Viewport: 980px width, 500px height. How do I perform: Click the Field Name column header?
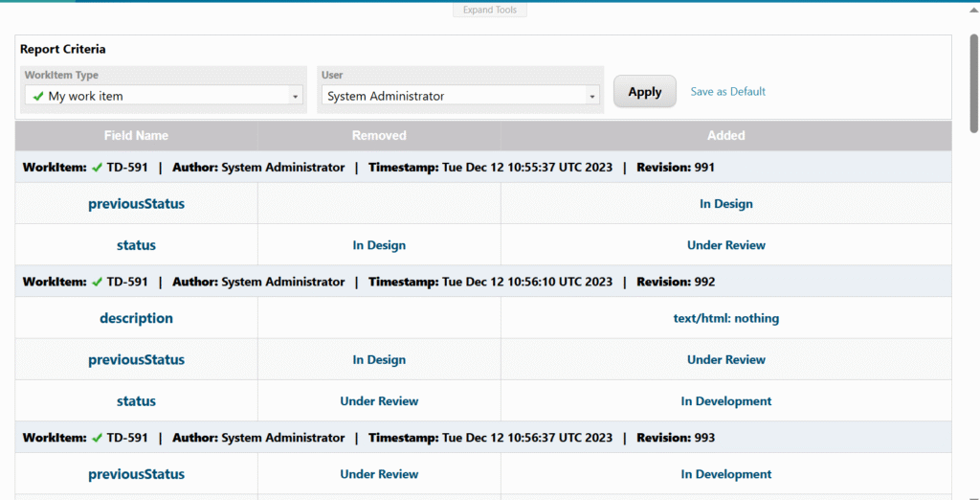[x=136, y=136]
